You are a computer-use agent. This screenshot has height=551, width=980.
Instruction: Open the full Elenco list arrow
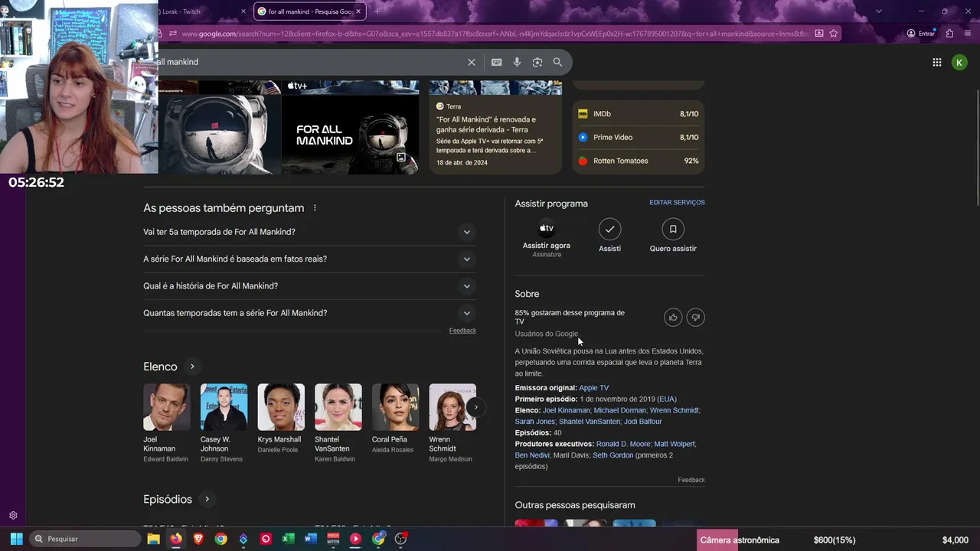[x=192, y=367]
